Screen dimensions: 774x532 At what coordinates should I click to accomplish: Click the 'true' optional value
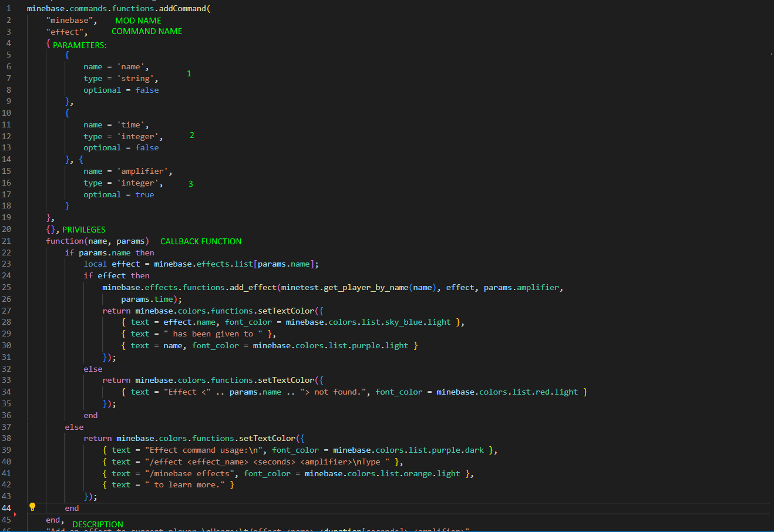click(144, 194)
